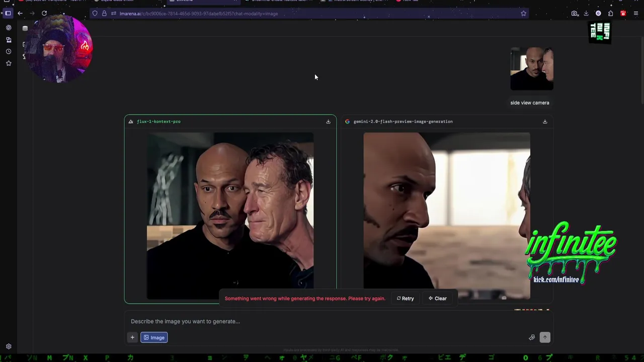Open sidebar settings gear at bottom

click(x=9, y=346)
